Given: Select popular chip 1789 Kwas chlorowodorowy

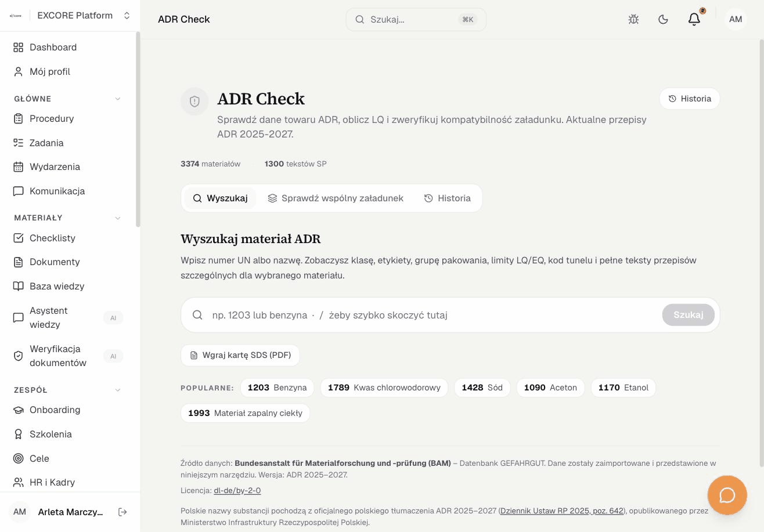Looking at the screenshot, I should (384, 388).
